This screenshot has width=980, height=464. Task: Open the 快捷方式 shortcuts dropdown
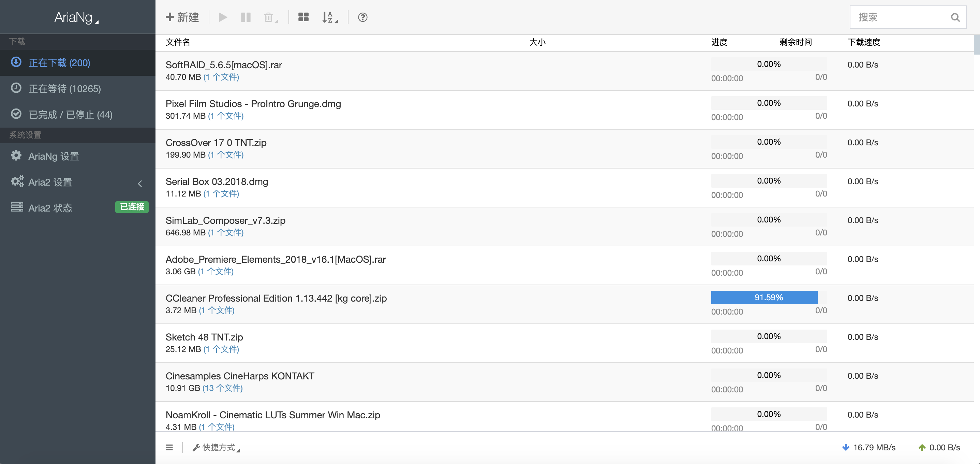pyautogui.click(x=216, y=447)
